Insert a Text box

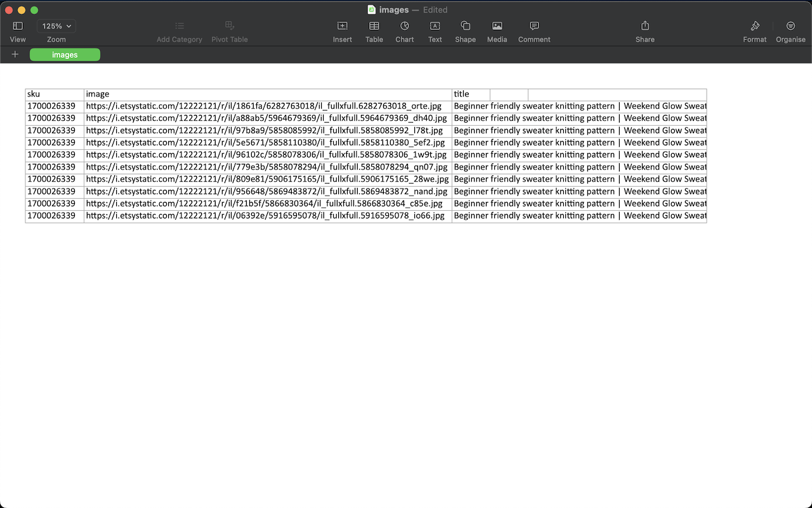435,26
